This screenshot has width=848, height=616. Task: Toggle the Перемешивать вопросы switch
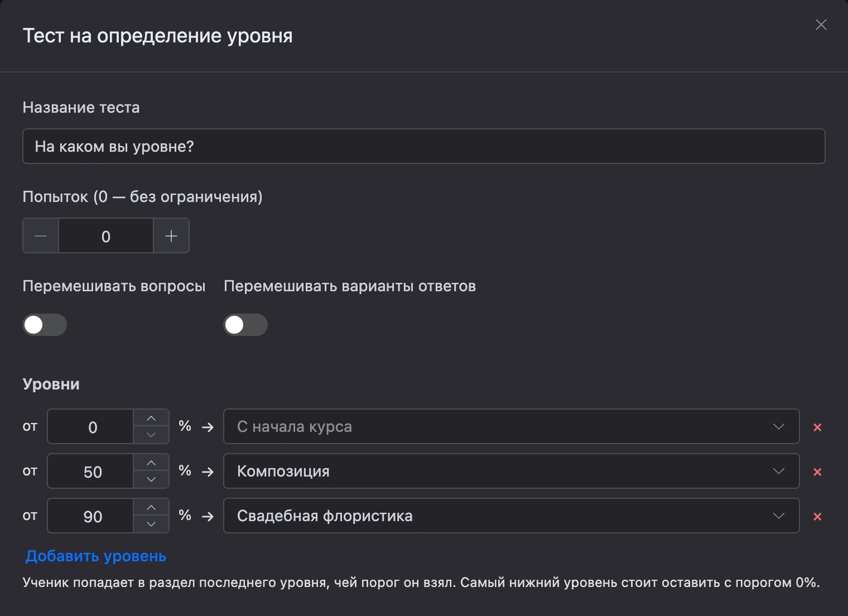point(45,325)
